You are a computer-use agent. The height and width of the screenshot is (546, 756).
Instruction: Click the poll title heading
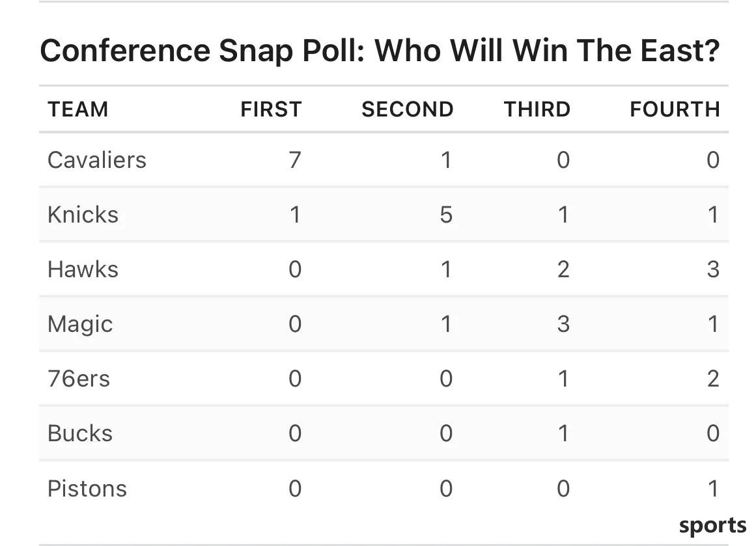coord(380,50)
